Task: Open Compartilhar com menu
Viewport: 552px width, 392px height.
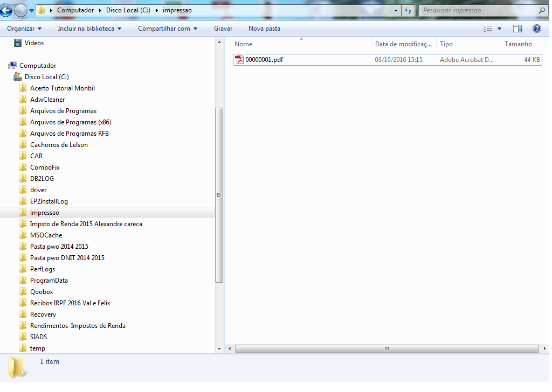Action: [168, 29]
